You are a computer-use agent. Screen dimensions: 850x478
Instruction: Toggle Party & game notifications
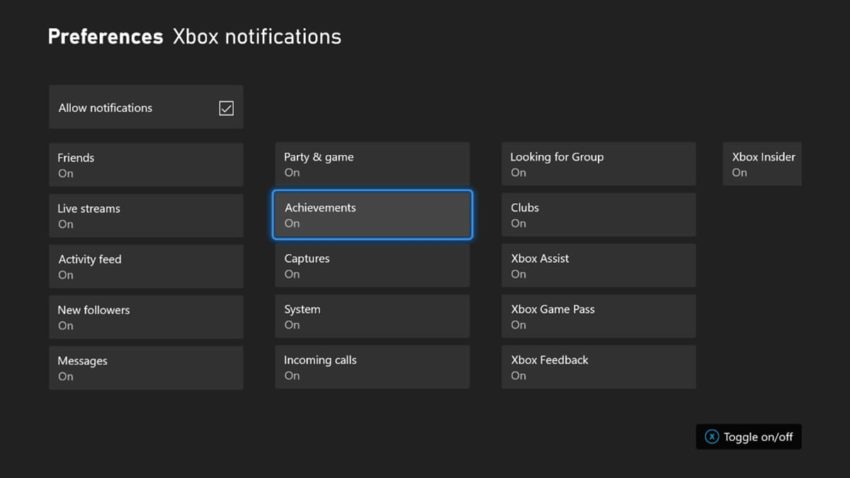point(372,164)
